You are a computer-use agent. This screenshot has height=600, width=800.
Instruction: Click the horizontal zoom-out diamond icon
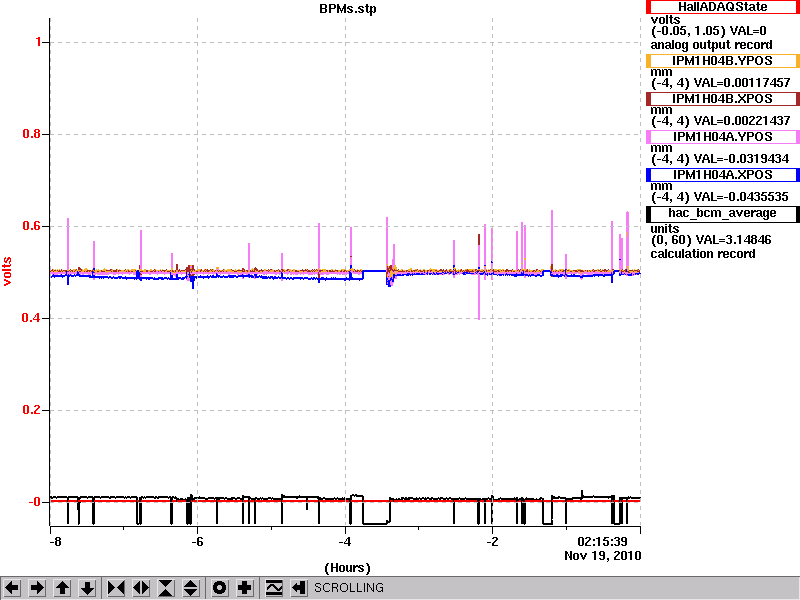coord(141,588)
